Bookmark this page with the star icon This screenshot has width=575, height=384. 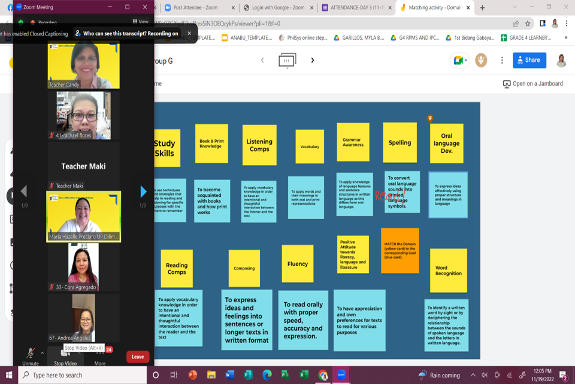(x=527, y=23)
